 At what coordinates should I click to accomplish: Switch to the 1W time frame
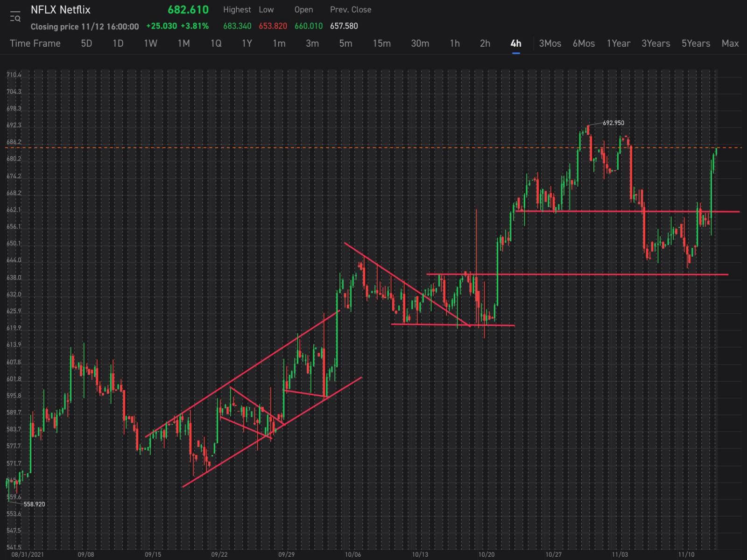(150, 43)
